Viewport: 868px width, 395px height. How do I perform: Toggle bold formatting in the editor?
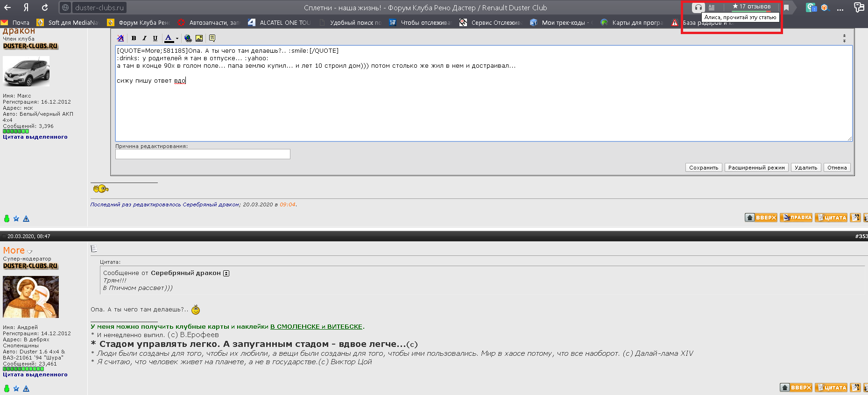[x=134, y=38]
